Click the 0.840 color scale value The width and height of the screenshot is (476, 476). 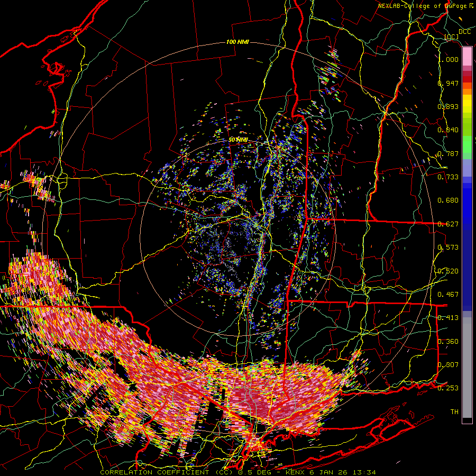(448, 130)
